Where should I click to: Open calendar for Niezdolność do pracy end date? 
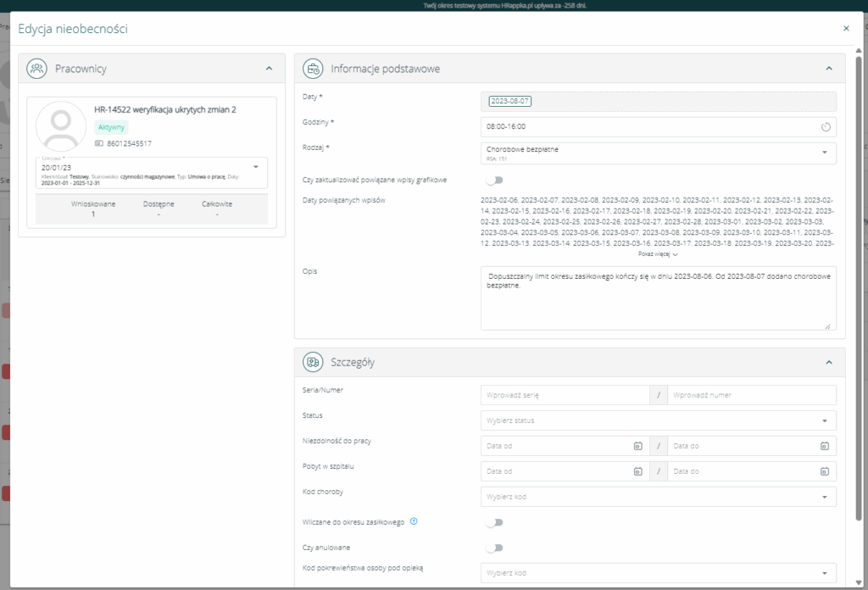click(x=823, y=446)
